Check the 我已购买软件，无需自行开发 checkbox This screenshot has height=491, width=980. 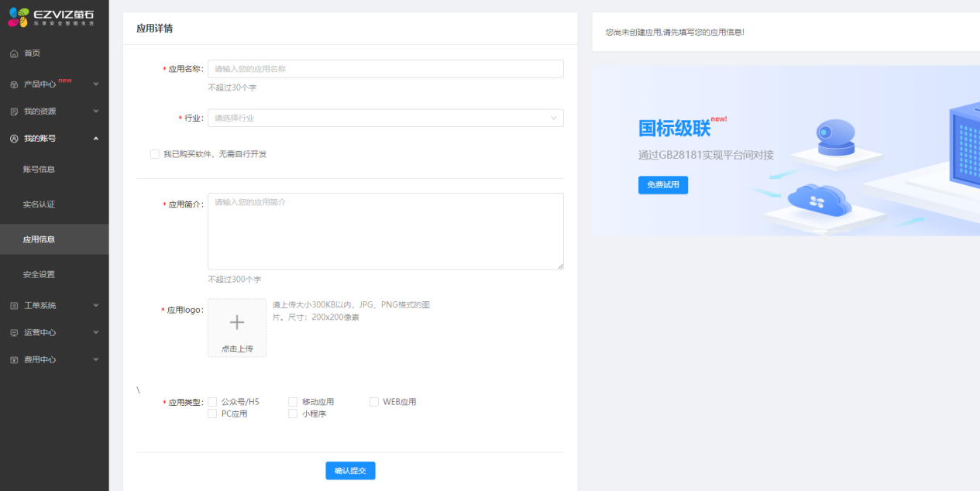tap(155, 154)
